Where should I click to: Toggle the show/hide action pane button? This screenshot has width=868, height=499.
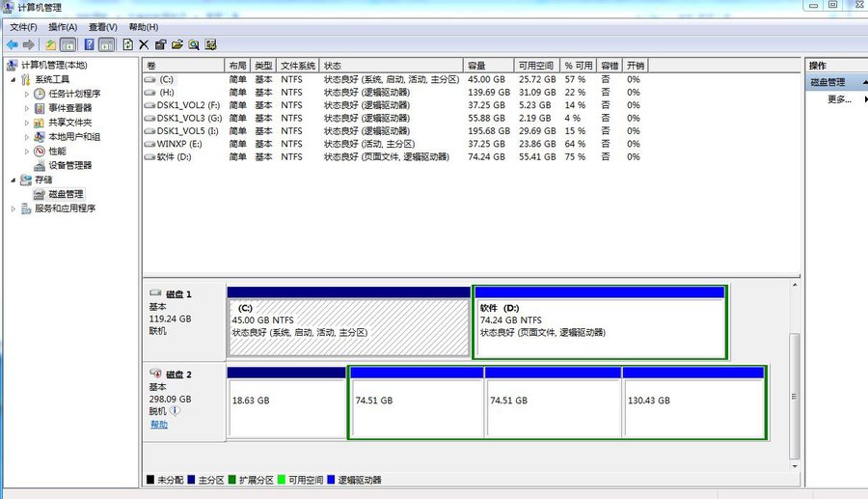107,44
